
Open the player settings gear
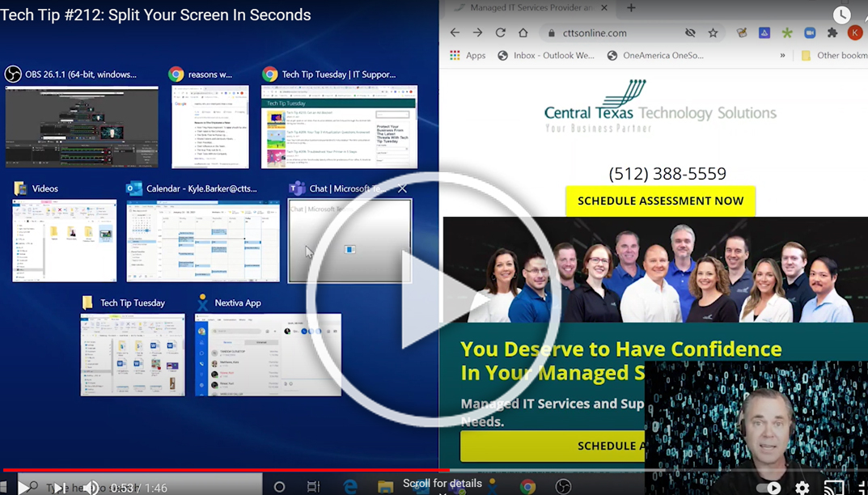pos(802,488)
